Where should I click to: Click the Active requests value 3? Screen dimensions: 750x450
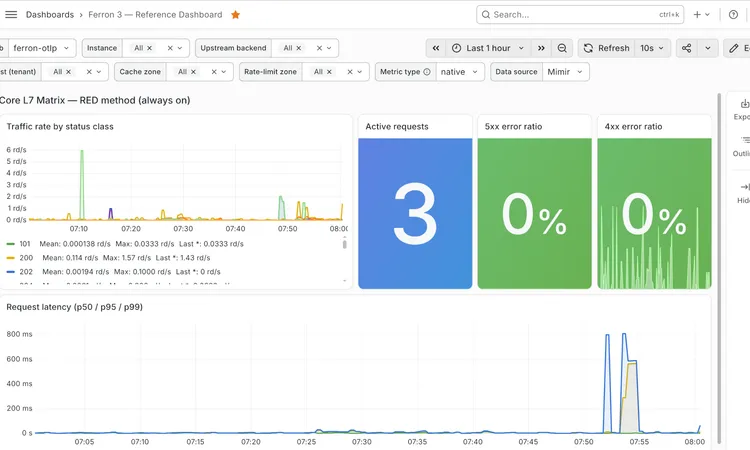click(415, 213)
